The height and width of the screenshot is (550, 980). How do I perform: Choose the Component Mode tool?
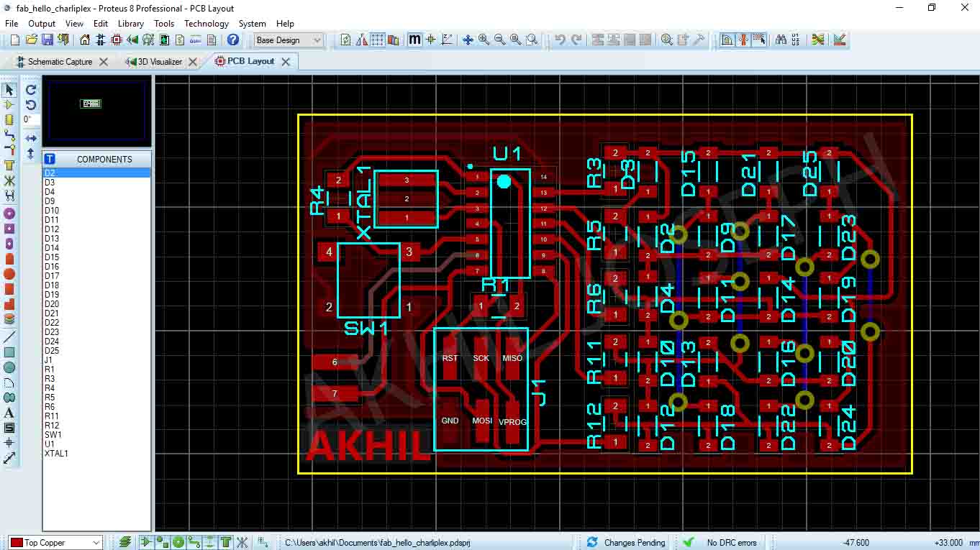click(9, 105)
